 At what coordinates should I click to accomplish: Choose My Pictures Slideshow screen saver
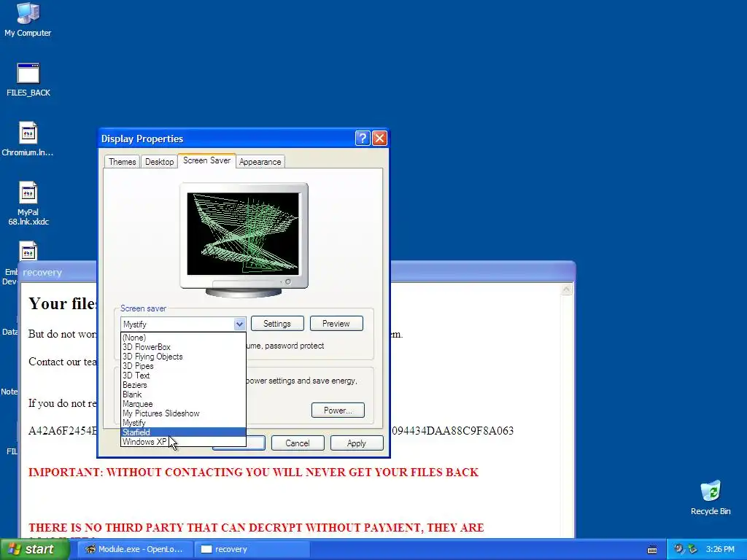pyautogui.click(x=183, y=414)
